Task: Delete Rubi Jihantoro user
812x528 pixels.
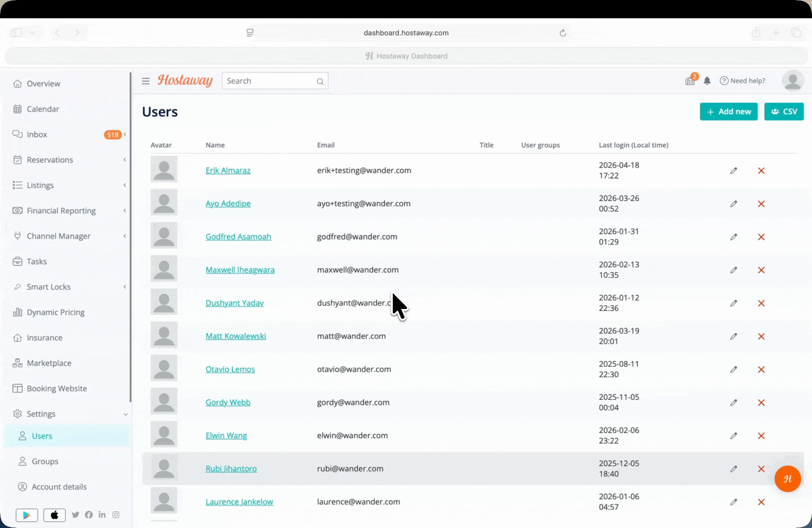Action: (761, 469)
